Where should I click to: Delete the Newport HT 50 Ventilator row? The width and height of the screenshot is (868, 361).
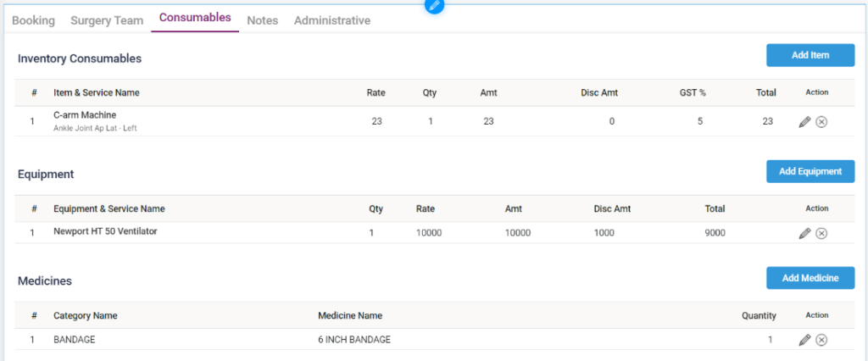pos(821,233)
